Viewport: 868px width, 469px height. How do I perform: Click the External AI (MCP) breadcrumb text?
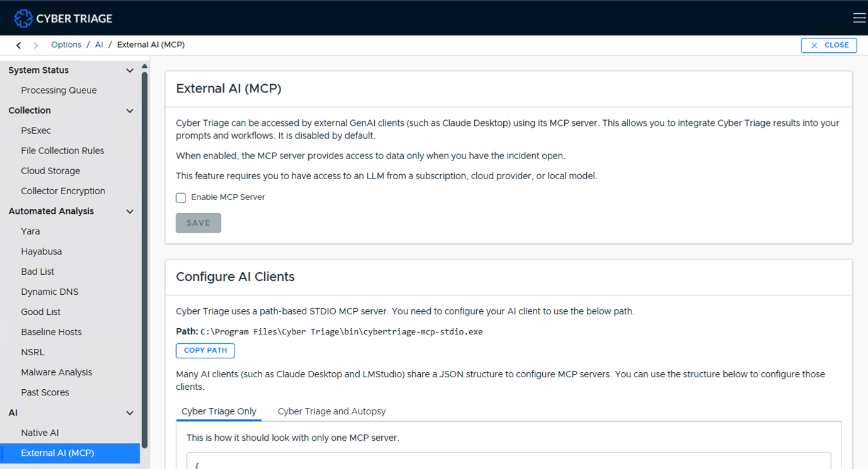click(x=151, y=45)
